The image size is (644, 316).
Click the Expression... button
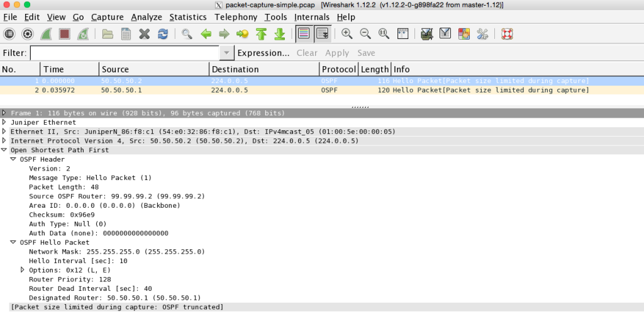coord(264,53)
